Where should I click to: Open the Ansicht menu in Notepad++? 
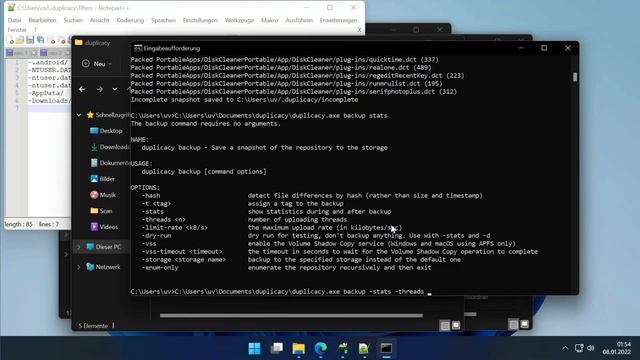(99, 20)
